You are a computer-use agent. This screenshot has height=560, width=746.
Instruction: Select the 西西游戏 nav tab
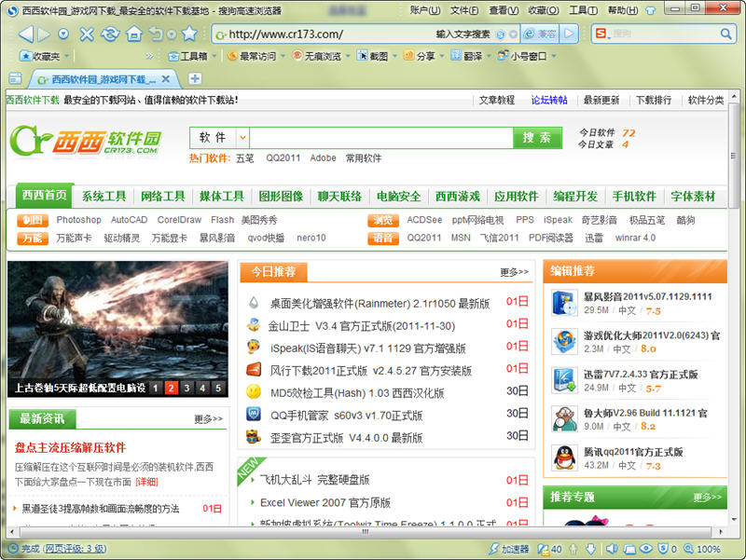(457, 197)
